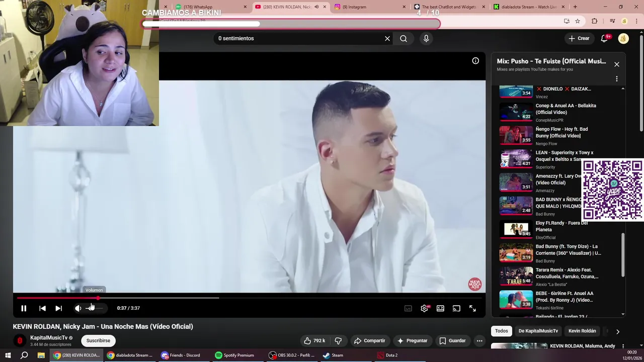Screen dimensions: 644x362
Task: Install app icon in address bar
Action: click(x=567, y=21)
